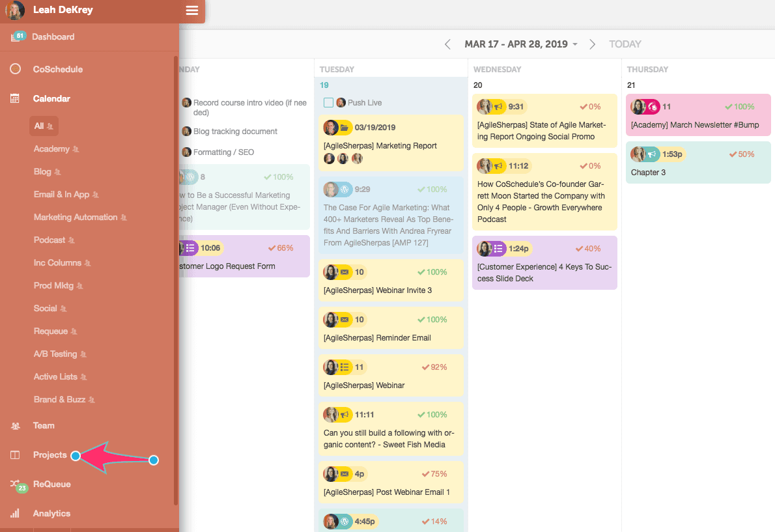
Task: Click WordPress icon on 4:45p card
Action: pos(345,521)
